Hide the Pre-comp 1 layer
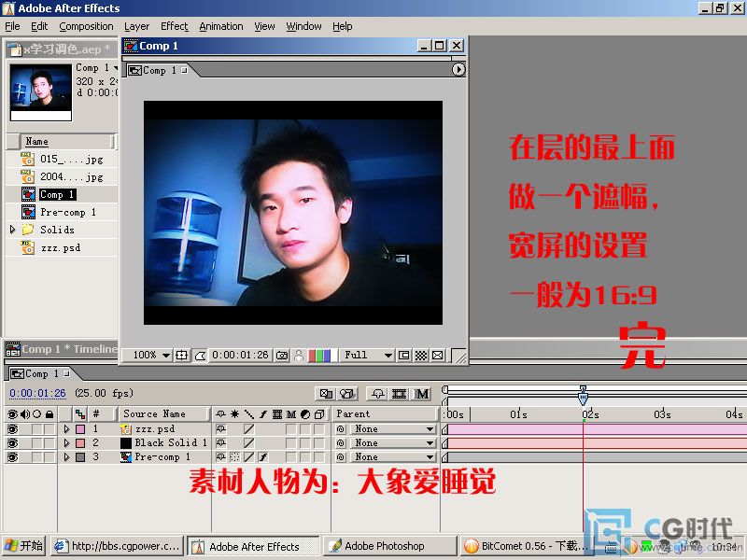This screenshot has width=747, height=560. (12, 456)
